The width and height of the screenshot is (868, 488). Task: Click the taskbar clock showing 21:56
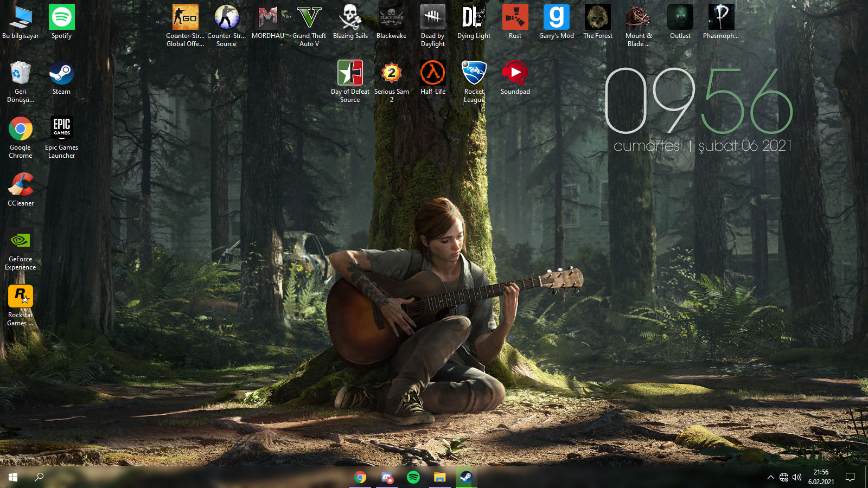tap(821, 477)
